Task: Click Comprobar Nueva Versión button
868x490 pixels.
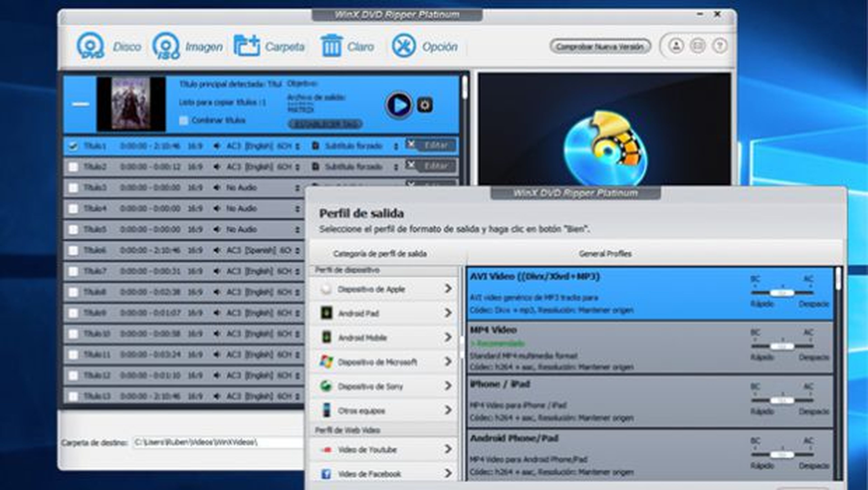Action: 600,46
